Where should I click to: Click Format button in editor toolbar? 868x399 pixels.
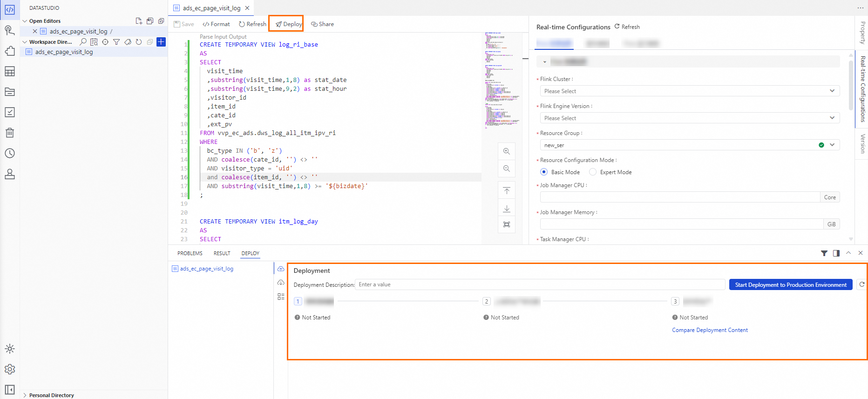point(217,24)
